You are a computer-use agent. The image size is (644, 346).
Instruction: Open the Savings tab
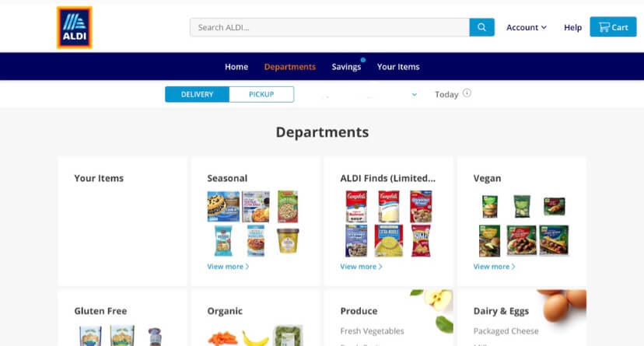coord(346,67)
